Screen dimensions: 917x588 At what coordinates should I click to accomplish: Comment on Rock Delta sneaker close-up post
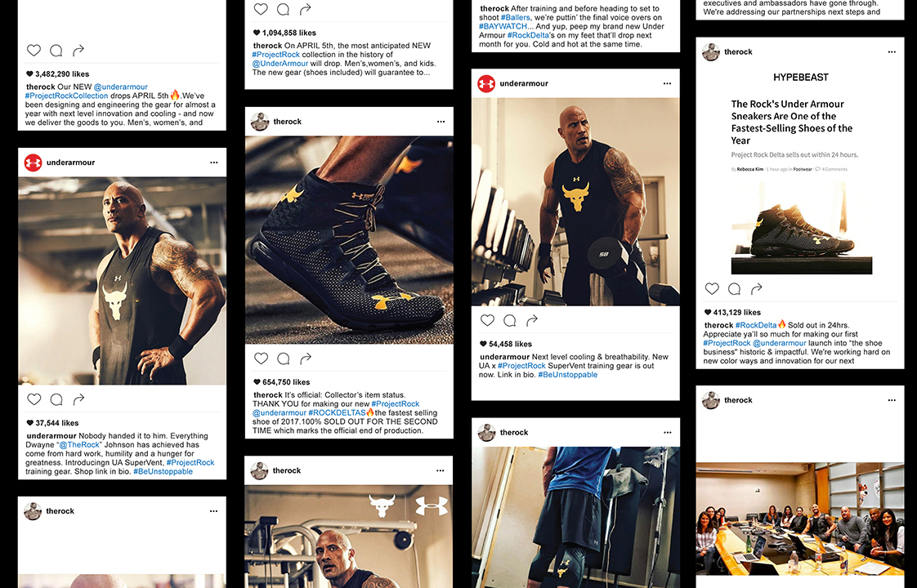pos(284,359)
